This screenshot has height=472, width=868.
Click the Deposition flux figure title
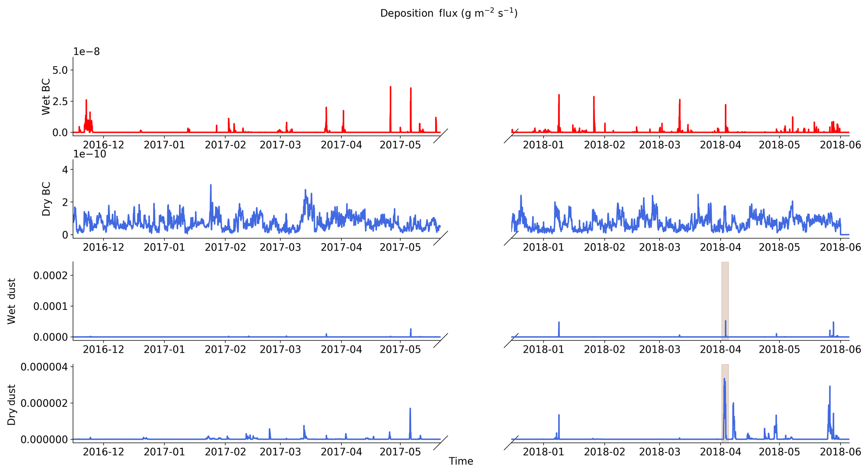click(x=448, y=13)
